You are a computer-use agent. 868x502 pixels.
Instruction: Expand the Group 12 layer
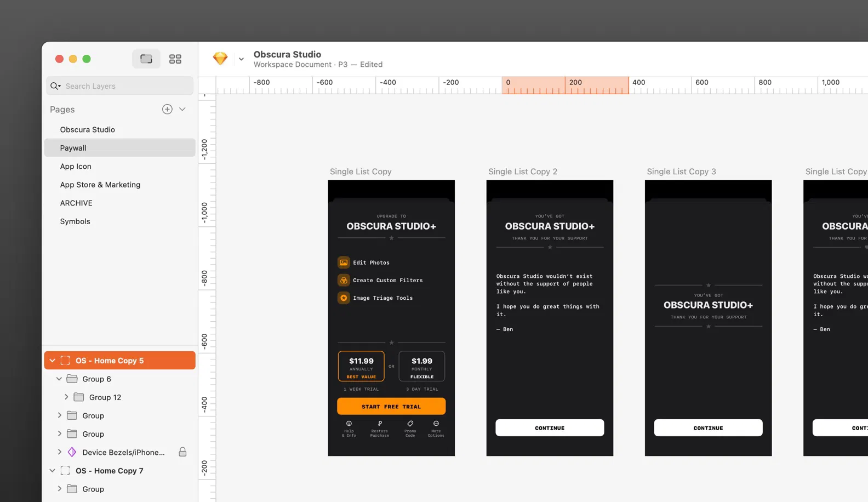66,397
